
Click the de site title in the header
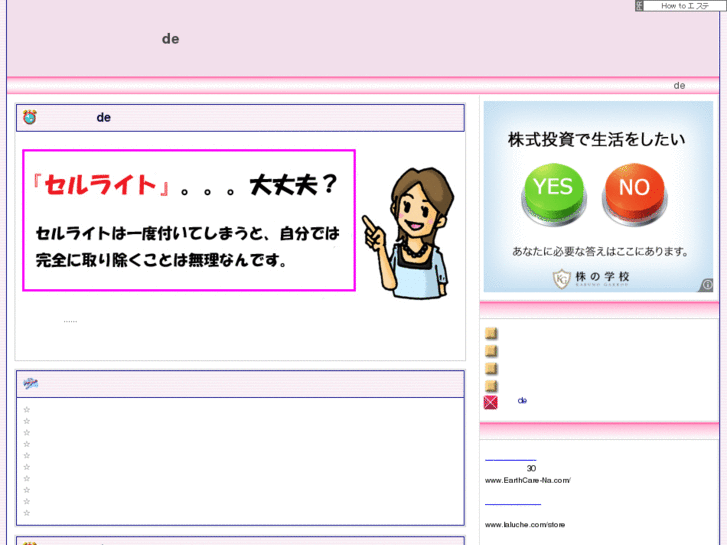coord(171,39)
